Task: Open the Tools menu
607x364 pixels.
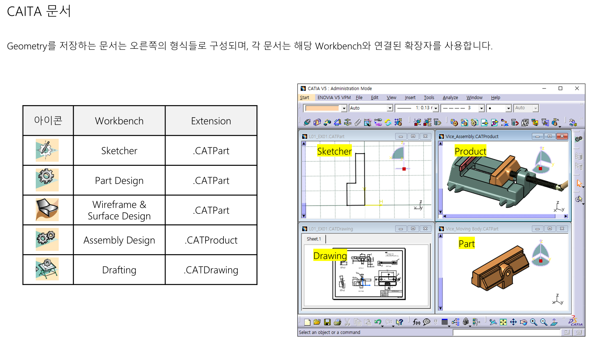Action: pos(429,97)
